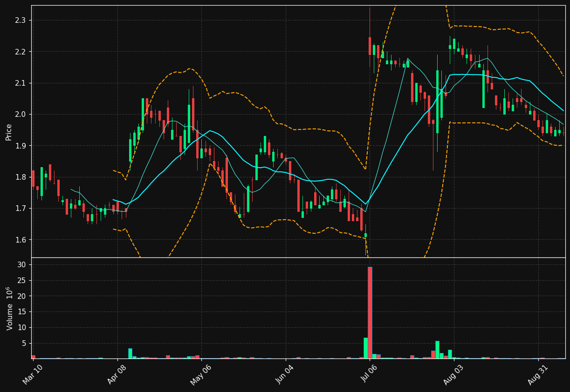The height and width of the screenshot is (392, 570).
Task: Select the Volume 10⁶ axis title
Action: tap(9, 308)
